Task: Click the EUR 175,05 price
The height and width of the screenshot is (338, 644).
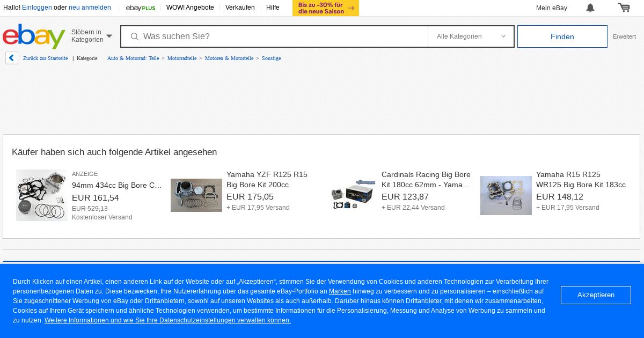Action: click(x=250, y=197)
